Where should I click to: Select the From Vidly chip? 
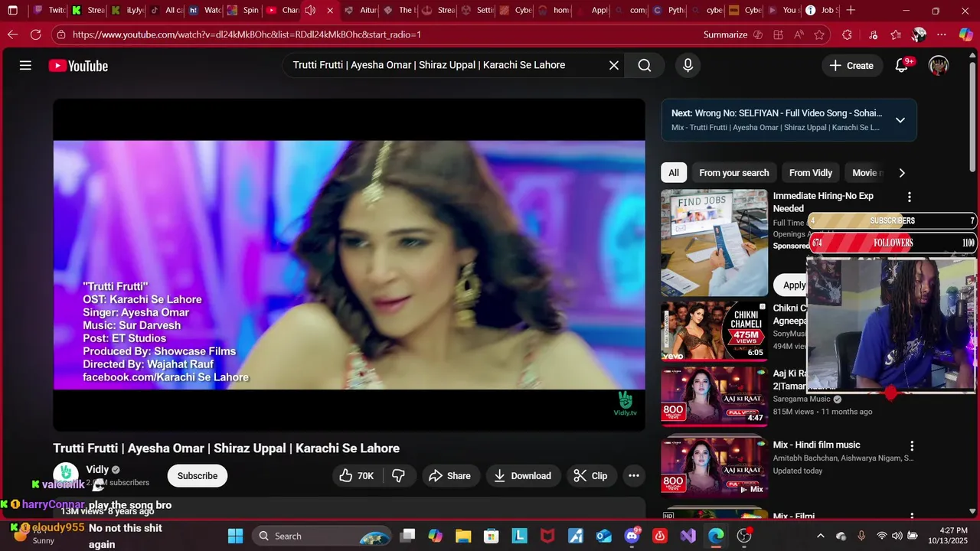811,173
